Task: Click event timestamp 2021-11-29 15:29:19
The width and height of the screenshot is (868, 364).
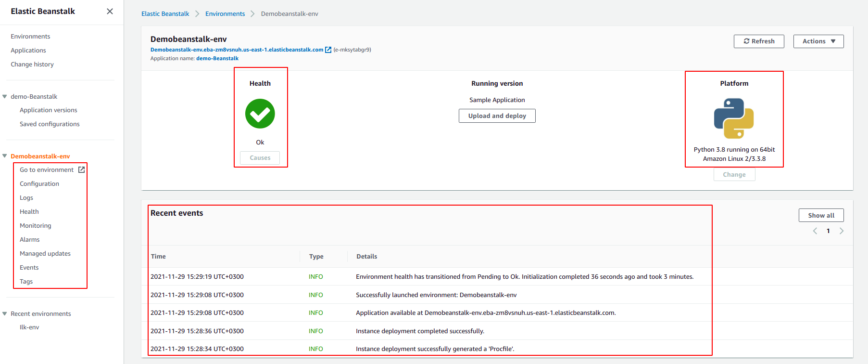Action: click(197, 277)
